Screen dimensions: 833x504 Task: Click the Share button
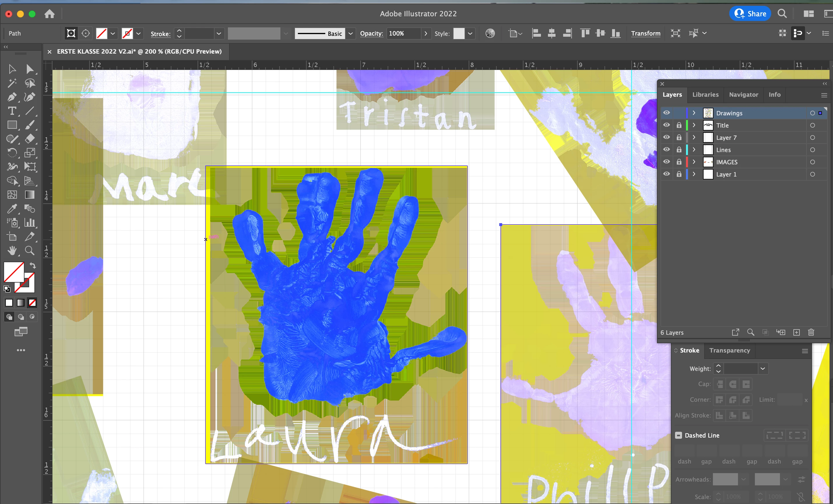tap(750, 13)
